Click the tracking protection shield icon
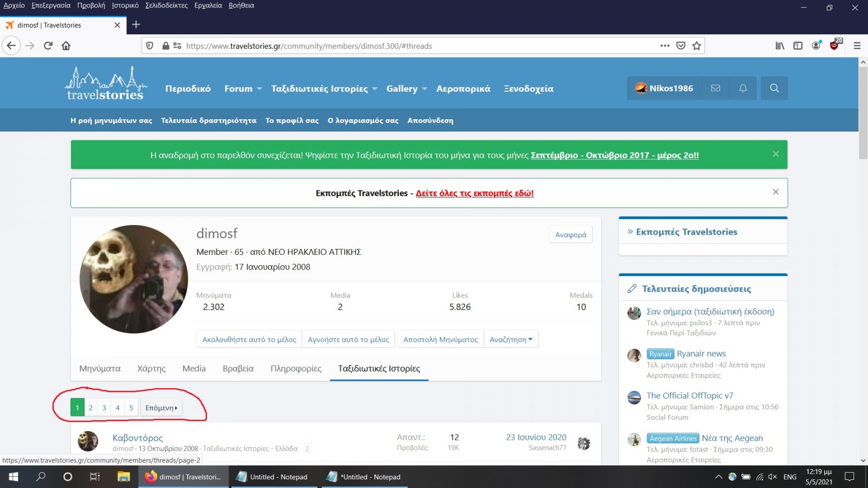868x488 pixels. [150, 46]
